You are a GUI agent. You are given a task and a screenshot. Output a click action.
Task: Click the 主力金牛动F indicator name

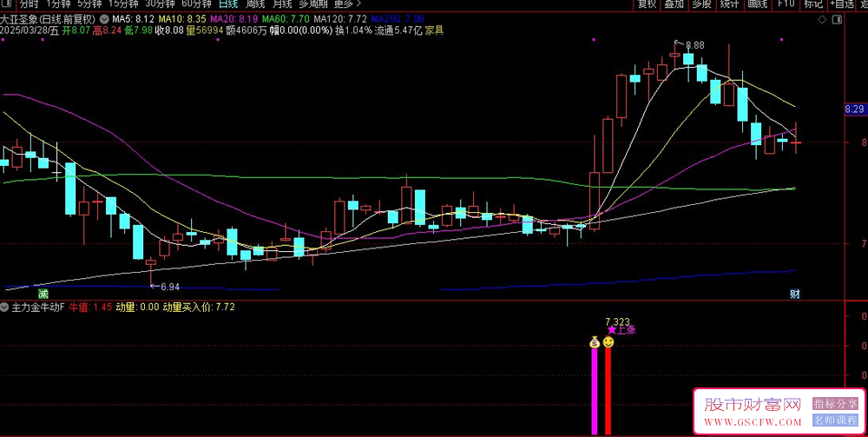coord(38,307)
